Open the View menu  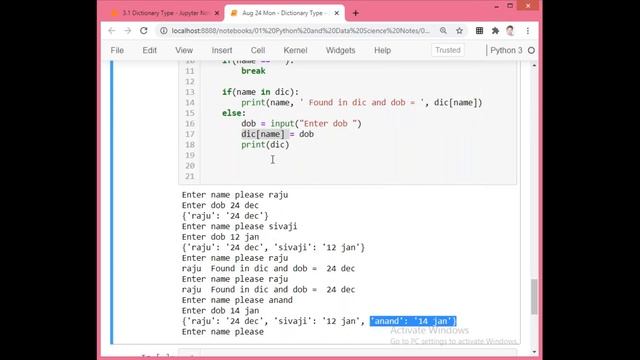pyautogui.click(x=184, y=50)
